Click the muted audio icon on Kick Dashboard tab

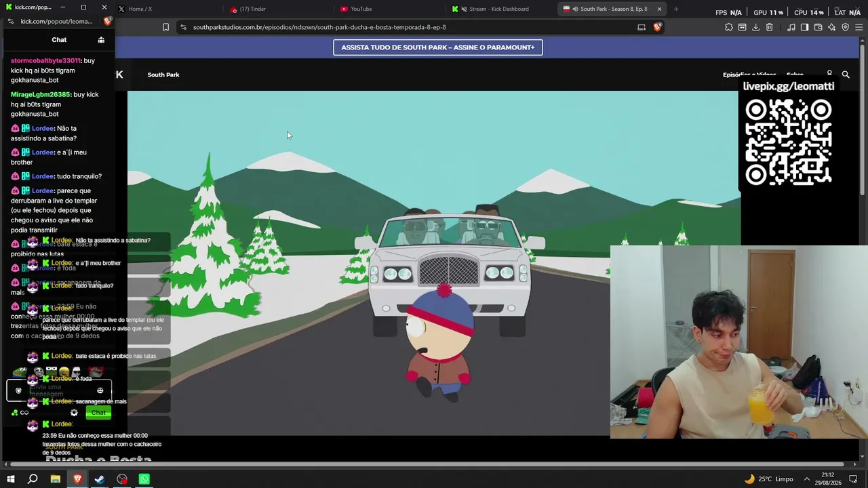point(464,9)
